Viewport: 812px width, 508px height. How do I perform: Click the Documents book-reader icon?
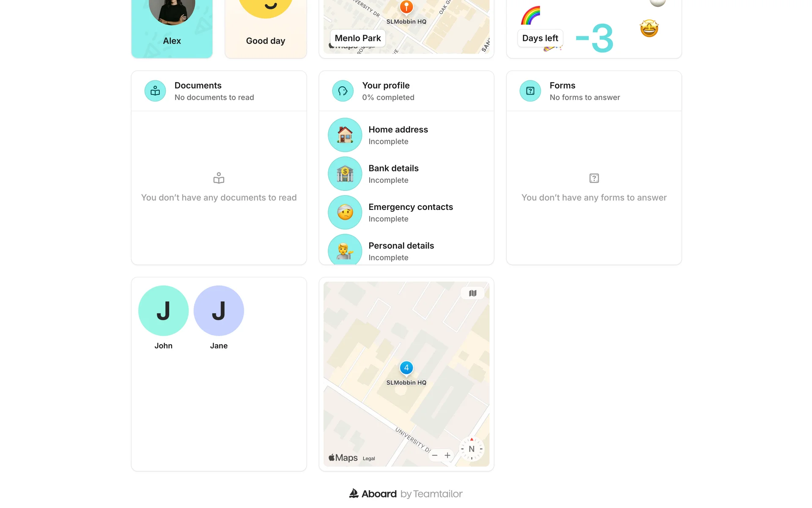tap(155, 91)
